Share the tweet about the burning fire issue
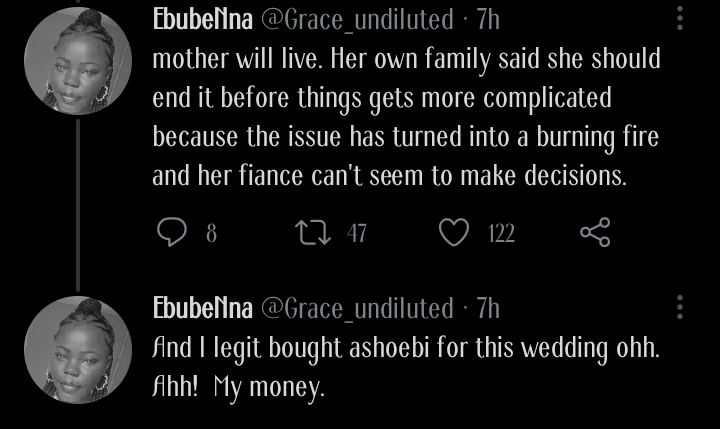 click(x=595, y=232)
